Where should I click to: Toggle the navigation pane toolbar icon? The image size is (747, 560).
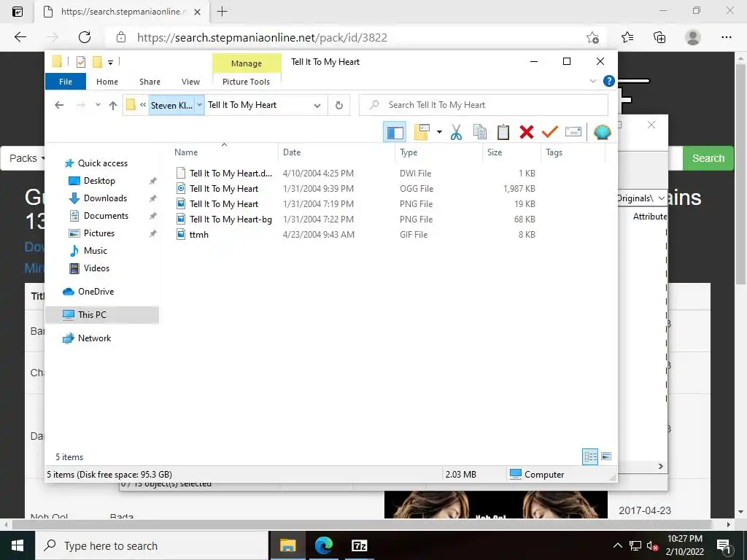pos(395,132)
